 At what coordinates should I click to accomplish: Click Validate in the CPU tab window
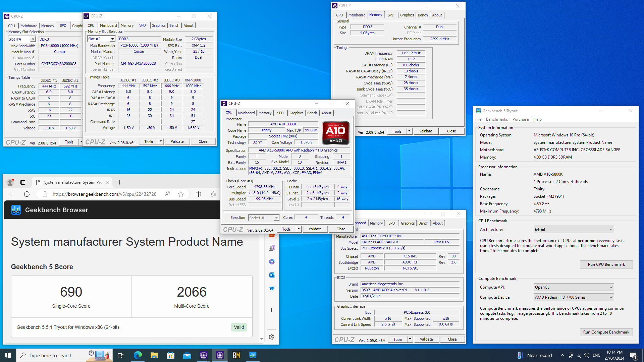click(x=315, y=229)
